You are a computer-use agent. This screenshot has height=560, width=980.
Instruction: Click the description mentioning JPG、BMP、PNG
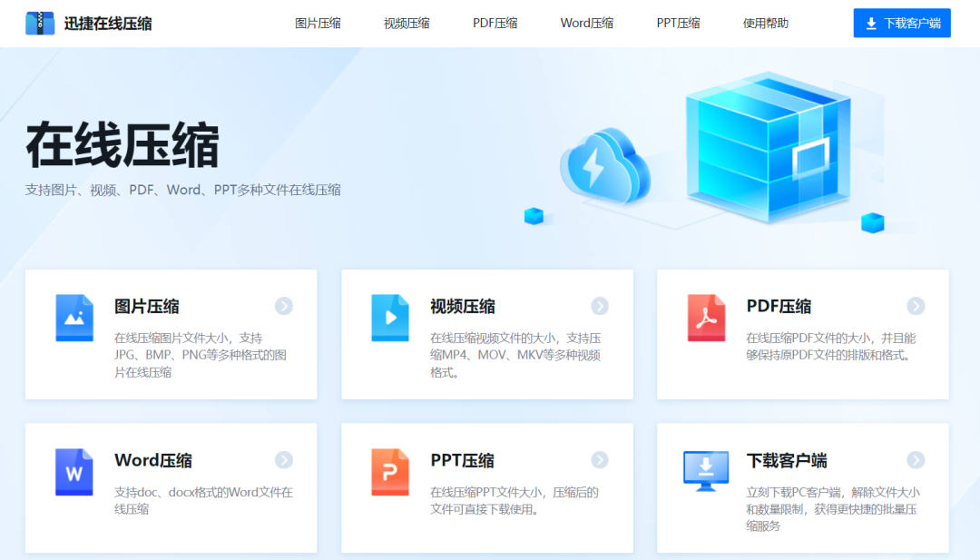[201, 355]
